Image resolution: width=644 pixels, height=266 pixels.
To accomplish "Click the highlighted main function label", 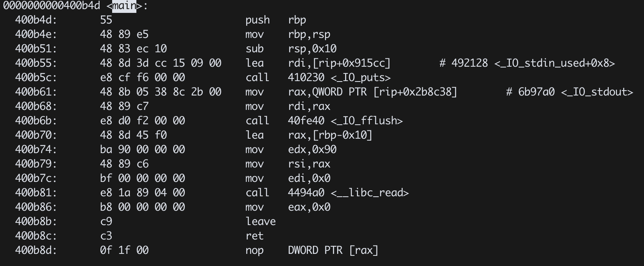I will tap(124, 6).
